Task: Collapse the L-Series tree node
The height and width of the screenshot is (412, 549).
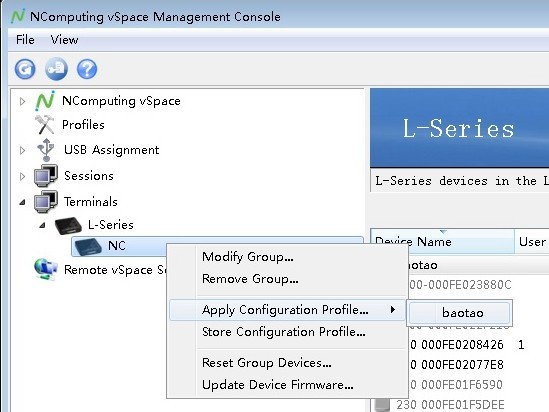Action: 42,225
